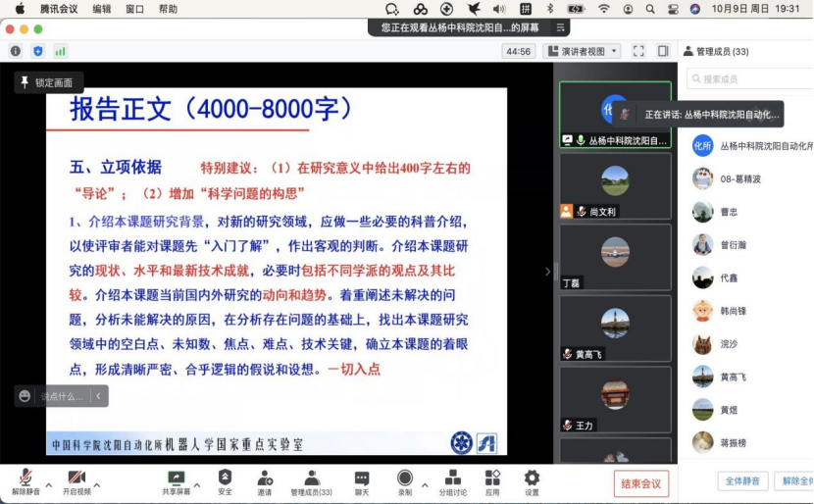
Task: Expand the audio options arrow beside 解除静音
Action: coord(47,485)
